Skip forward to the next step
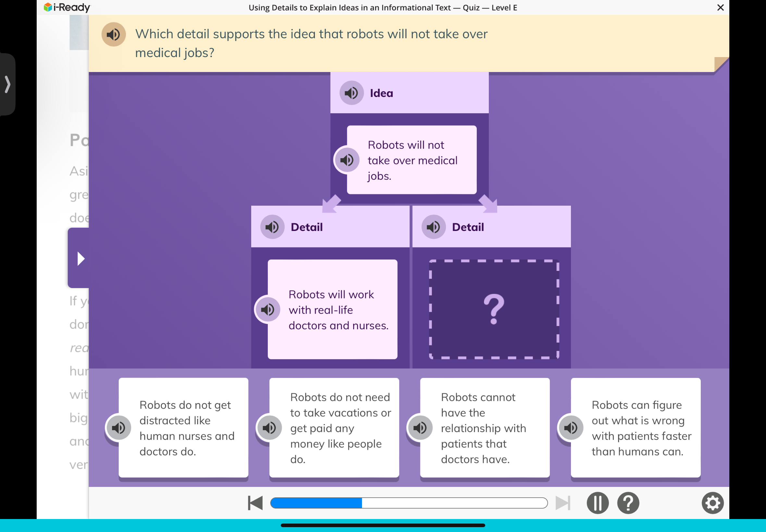This screenshot has width=766, height=532. point(563,503)
